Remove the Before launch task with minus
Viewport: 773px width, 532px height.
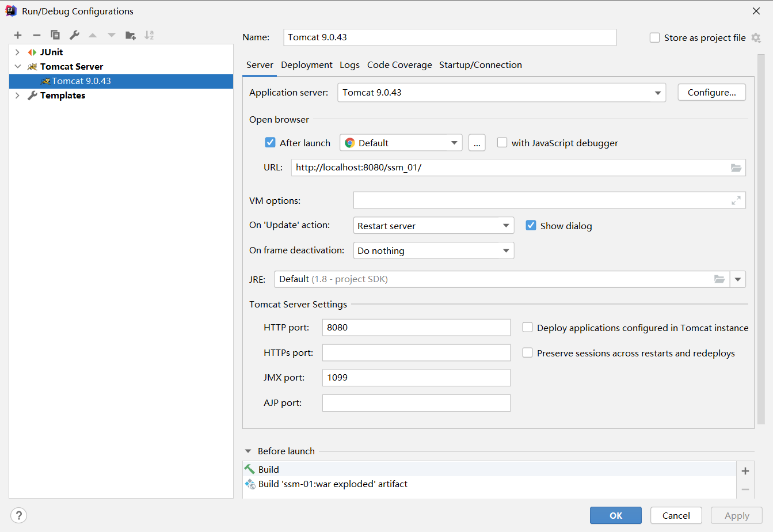click(745, 489)
